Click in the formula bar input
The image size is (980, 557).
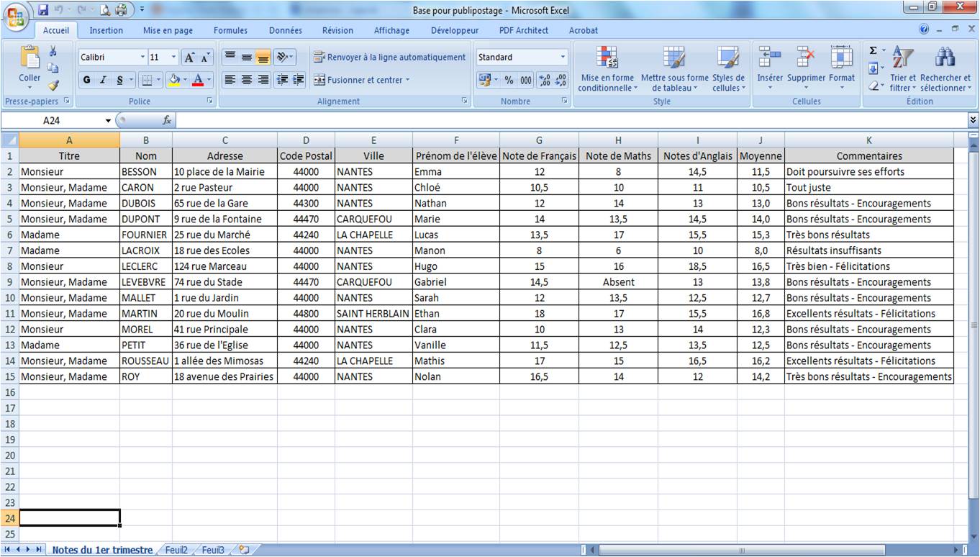pos(571,120)
